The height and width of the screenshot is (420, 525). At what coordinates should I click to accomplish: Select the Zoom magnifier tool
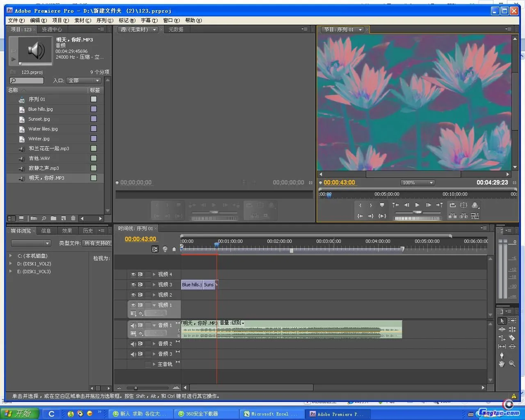pos(512,364)
